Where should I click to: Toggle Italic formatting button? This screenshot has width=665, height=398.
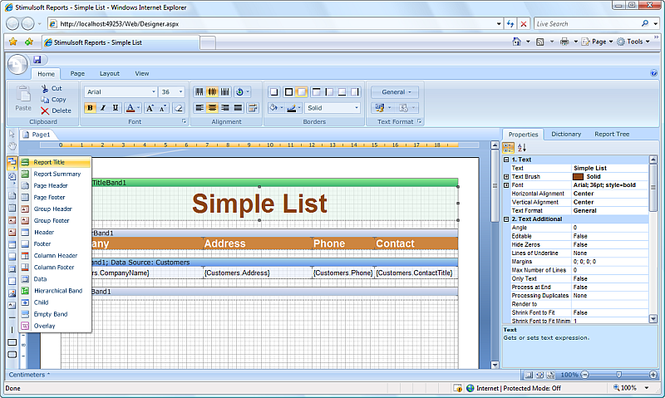tap(103, 108)
